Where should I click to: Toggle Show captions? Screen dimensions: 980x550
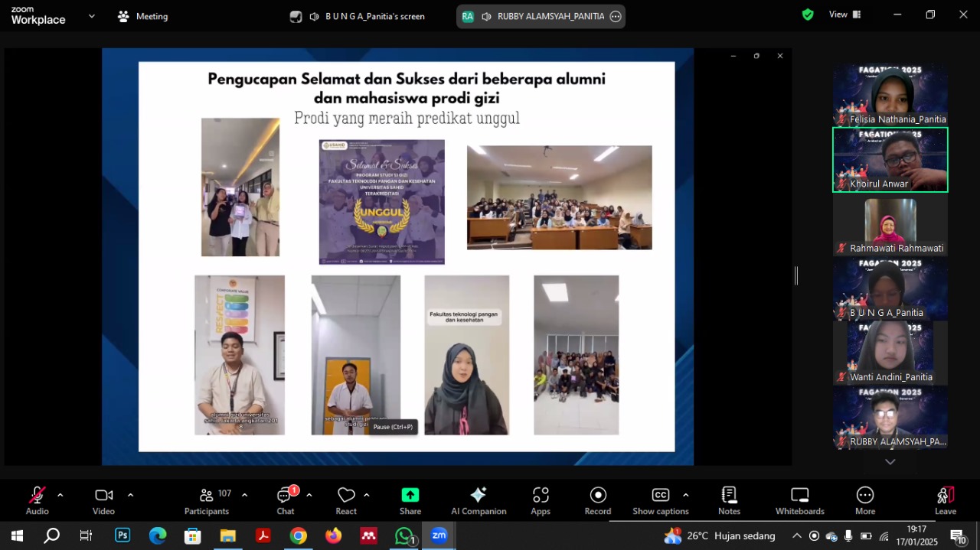coord(661,501)
